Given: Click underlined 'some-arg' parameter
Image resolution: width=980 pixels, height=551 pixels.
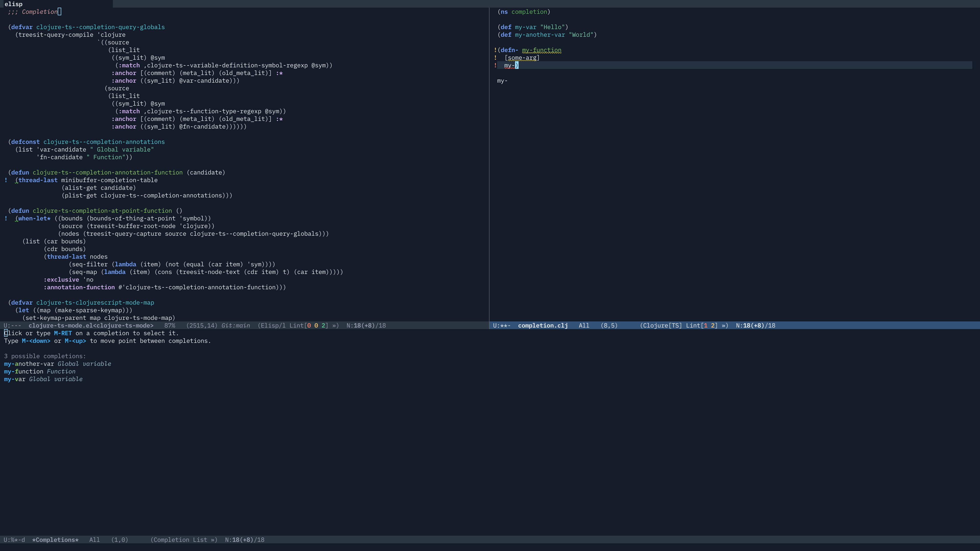Looking at the screenshot, I should (x=522, y=58).
